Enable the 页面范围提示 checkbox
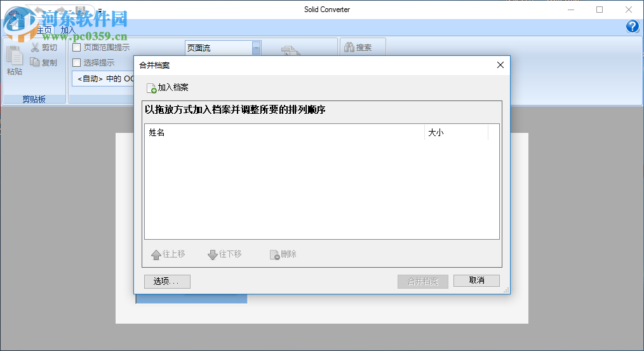 coord(76,48)
